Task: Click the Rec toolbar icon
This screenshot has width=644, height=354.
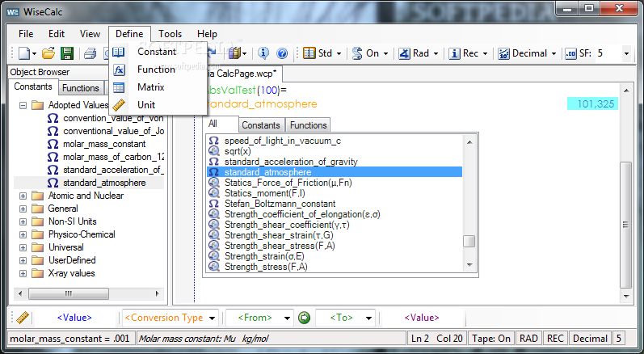Action: [454, 53]
